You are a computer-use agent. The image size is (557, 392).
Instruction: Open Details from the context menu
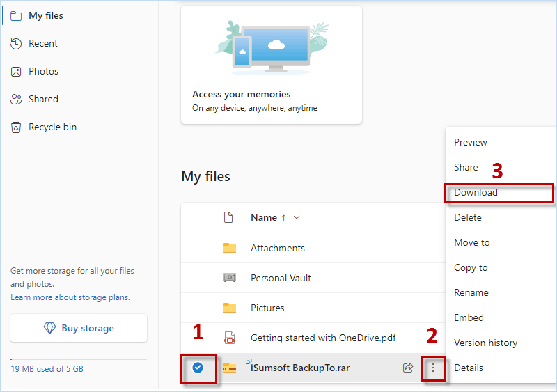click(468, 368)
